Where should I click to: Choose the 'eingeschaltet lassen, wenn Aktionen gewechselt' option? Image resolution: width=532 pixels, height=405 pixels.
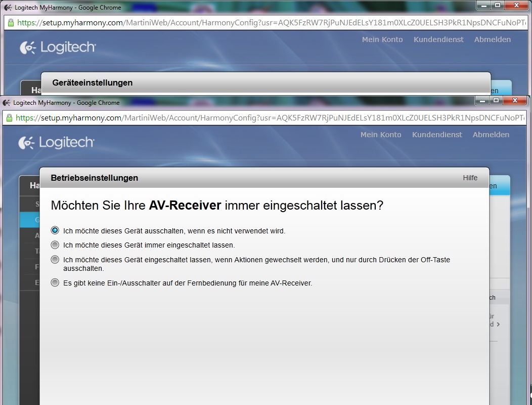click(x=55, y=260)
